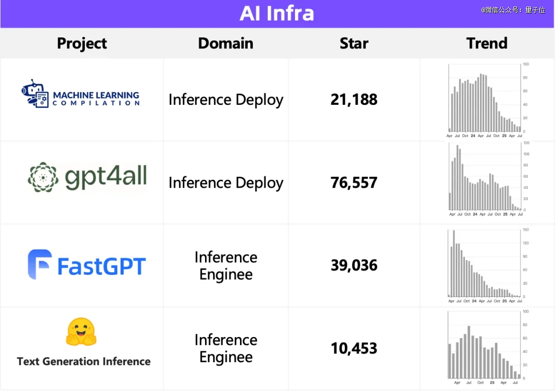This screenshot has height=392, width=555.
Task: Open the FastGPT trend bar chart
Action: tap(487, 266)
